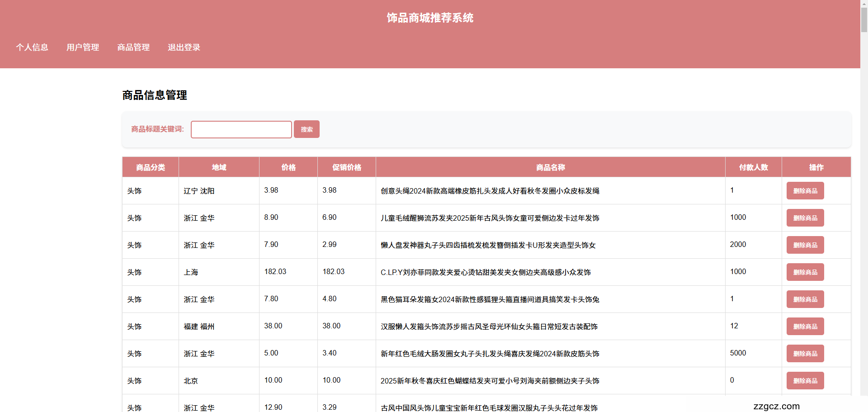Screen dimensions: 868x412
Task: Click the 搜索 button
Action: tap(306, 129)
